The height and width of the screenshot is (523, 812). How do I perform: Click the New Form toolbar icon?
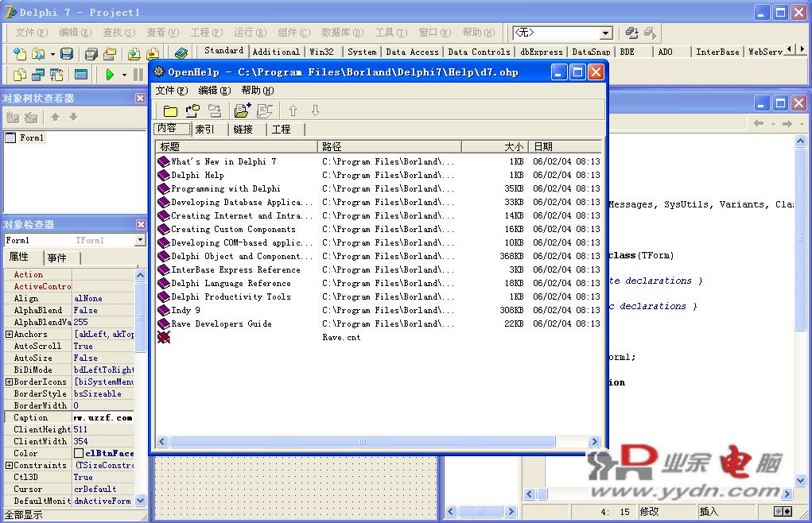(81, 75)
